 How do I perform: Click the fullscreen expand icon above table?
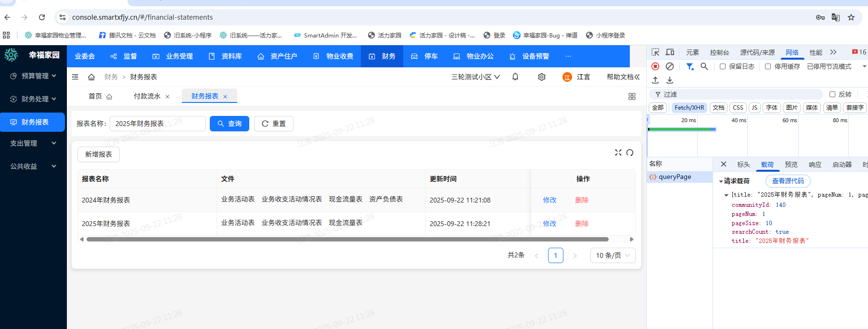click(618, 152)
